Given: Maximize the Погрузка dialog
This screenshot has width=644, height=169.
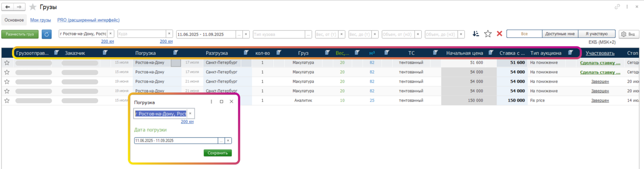Looking at the screenshot, I should (x=221, y=102).
